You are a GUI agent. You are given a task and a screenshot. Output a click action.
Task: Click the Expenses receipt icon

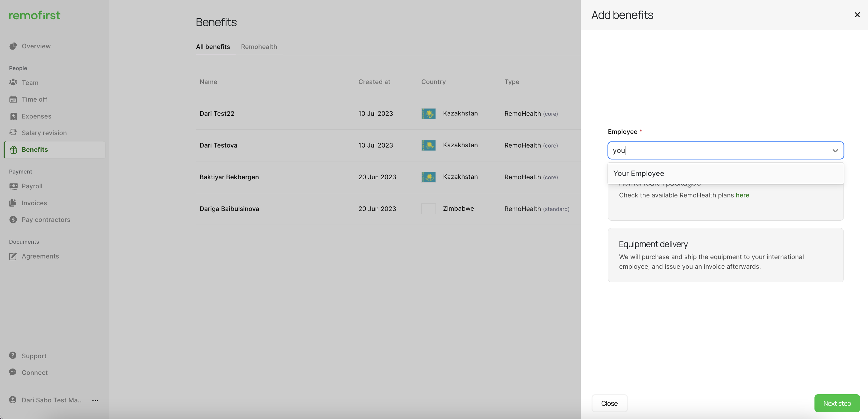13,116
